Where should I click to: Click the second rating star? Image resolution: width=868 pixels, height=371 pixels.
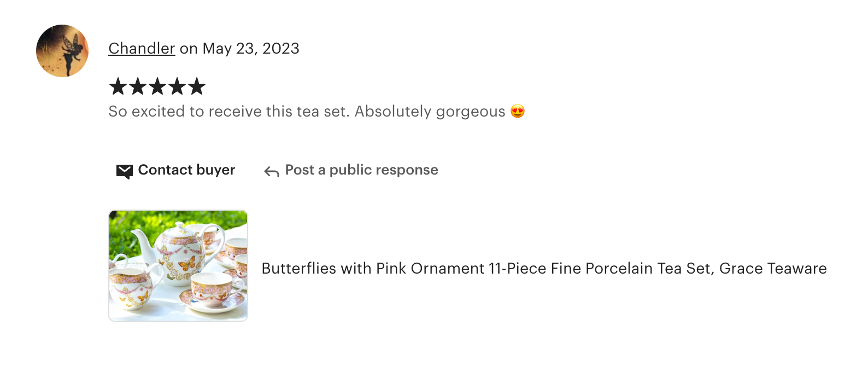[x=138, y=86]
